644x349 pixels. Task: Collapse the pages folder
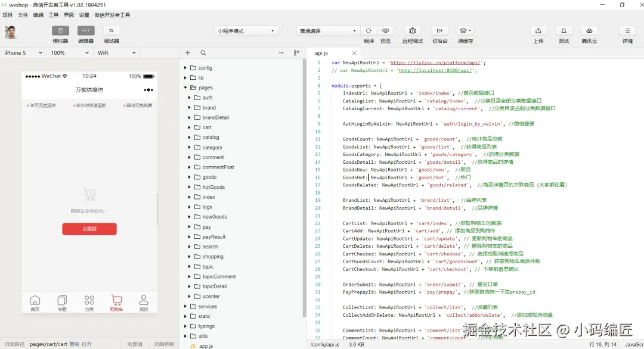185,88
